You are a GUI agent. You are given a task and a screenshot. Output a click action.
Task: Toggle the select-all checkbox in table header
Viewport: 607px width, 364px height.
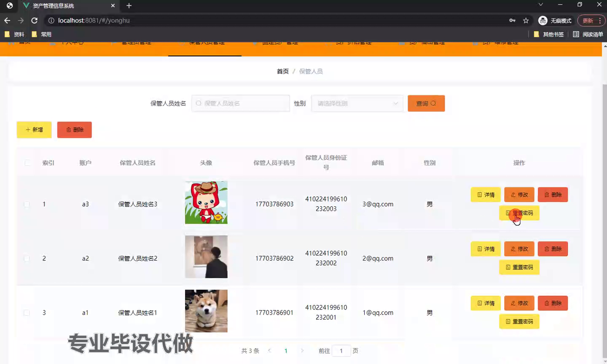click(27, 163)
